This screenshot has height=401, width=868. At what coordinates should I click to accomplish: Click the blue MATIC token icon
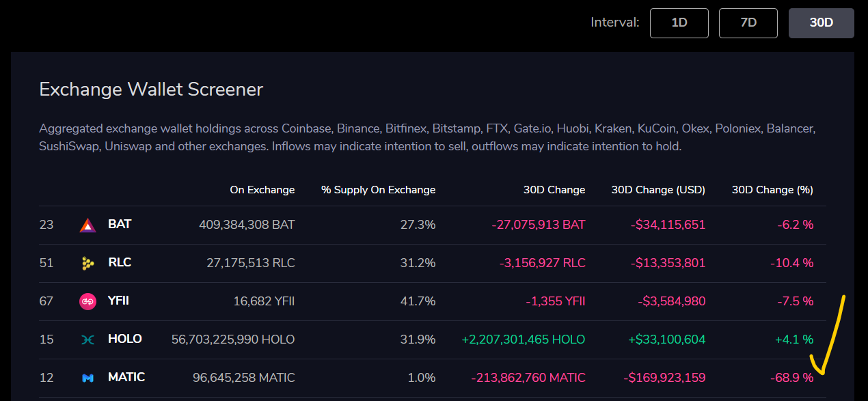[x=87, y=378]
